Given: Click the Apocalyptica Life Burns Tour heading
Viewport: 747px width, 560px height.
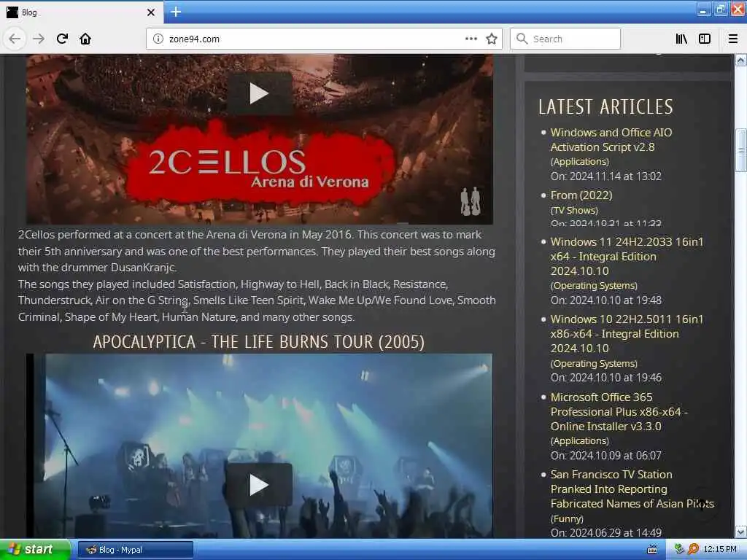Looking at the screenshot, I should click(x=259, y=342).
